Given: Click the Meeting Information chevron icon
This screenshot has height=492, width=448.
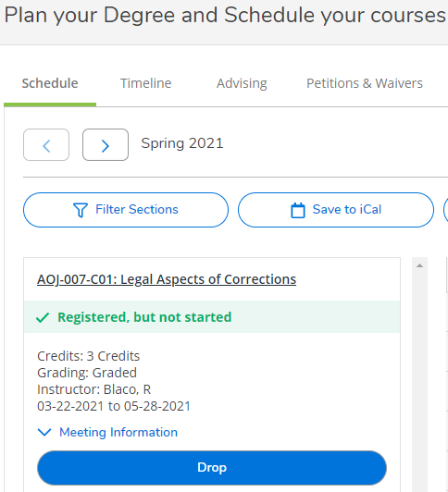Looking at the screenshot, I should click(x=44, y=432).
